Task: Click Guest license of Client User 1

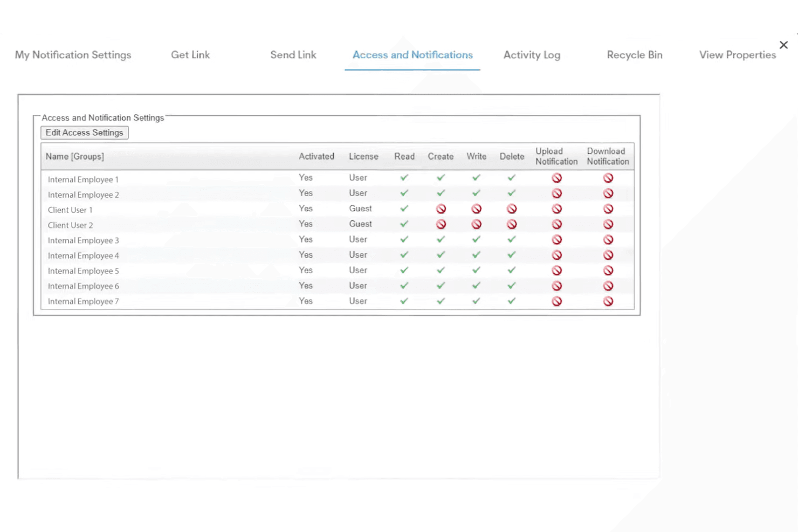Action: point(360,209)
